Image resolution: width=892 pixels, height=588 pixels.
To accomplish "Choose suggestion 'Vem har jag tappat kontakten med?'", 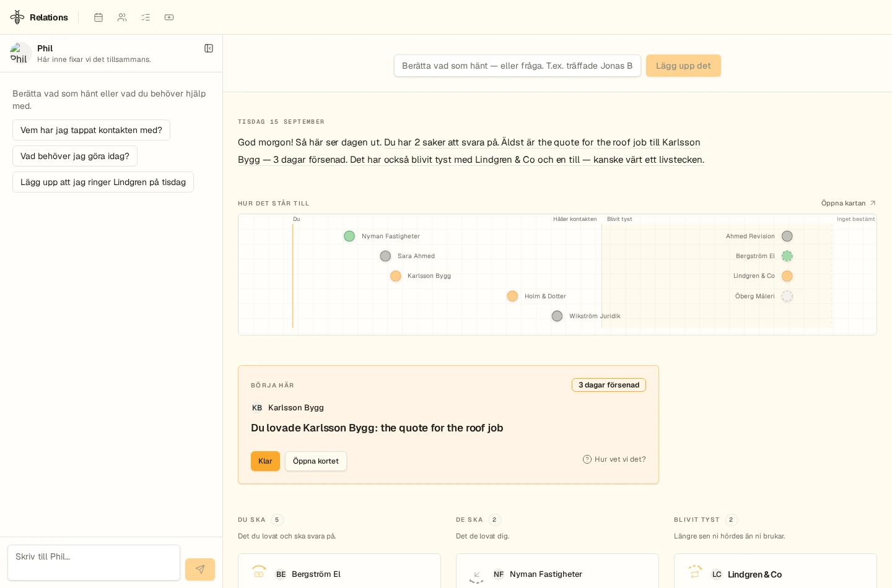I will pos(91,130).
